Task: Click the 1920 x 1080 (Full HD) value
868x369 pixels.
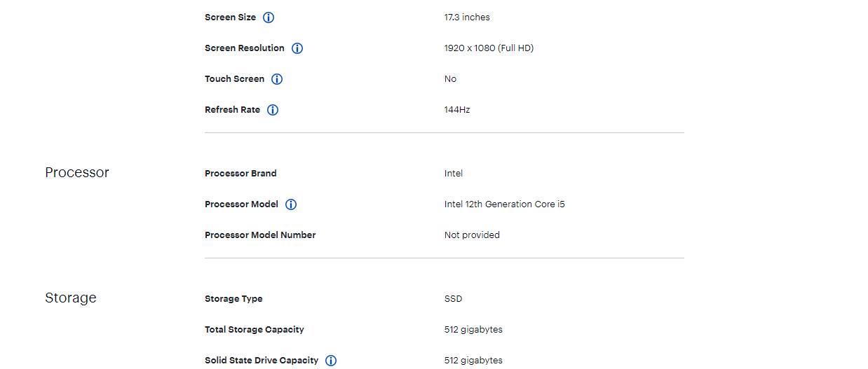Action: [489, 48]
